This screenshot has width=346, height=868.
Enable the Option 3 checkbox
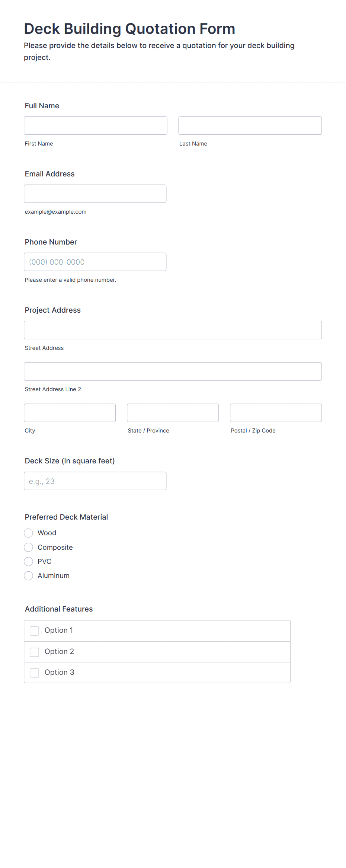point(35,673)
